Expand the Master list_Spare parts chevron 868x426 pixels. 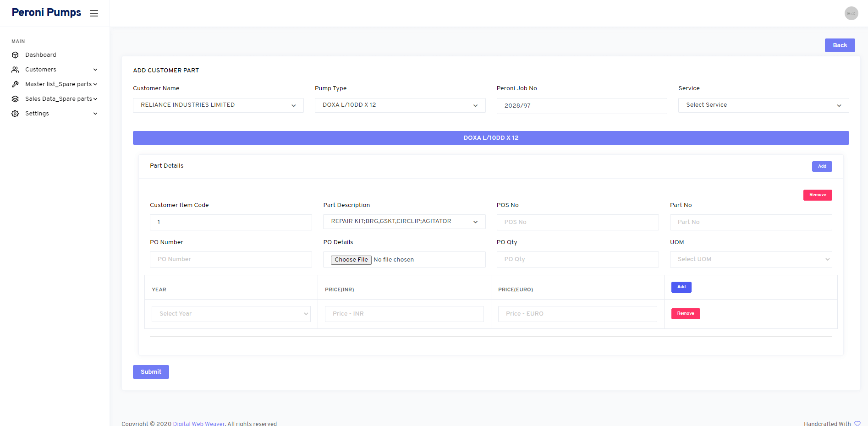click(x=95, y=84)
